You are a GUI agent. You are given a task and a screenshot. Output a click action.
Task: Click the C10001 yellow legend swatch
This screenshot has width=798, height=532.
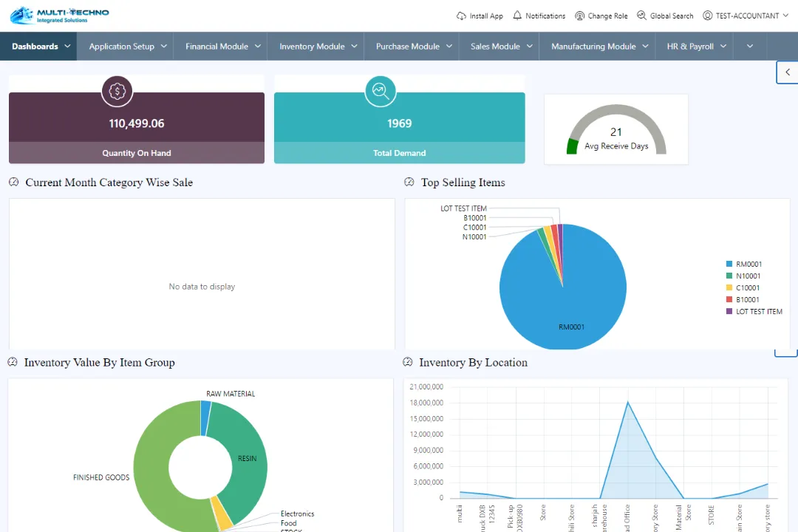click(729, 288)
